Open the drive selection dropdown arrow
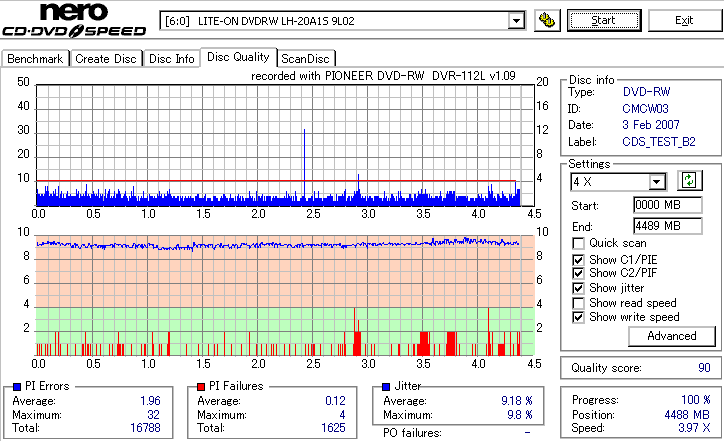Screen dimensions: 724x441 coord(516,21)
